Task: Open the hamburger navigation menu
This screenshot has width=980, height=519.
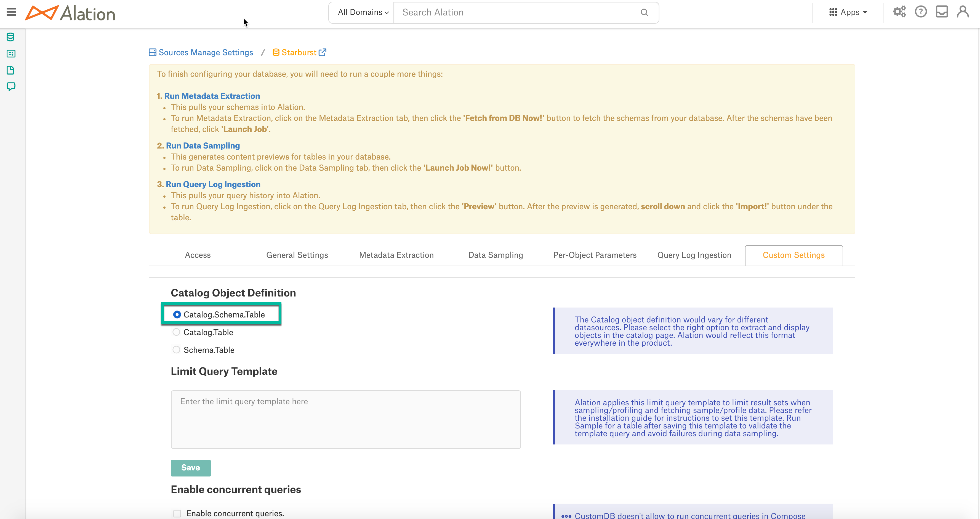Action: click(x=11, y=12)
